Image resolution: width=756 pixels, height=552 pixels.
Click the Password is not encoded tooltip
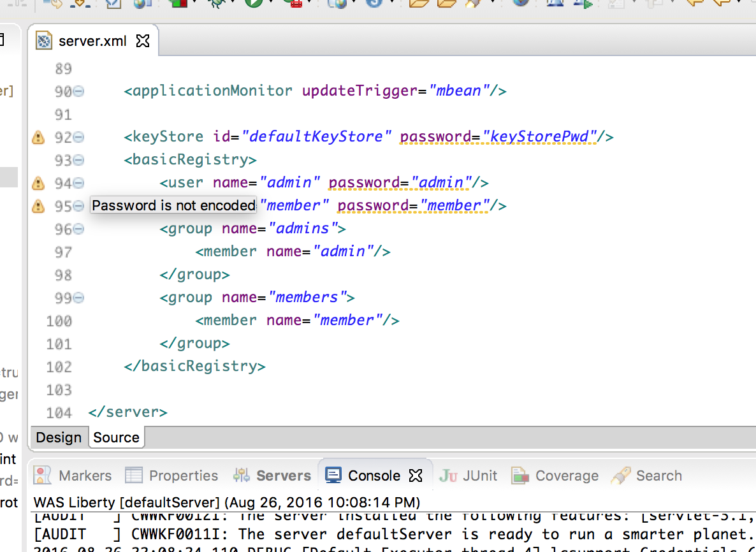[x=173, y=205]
